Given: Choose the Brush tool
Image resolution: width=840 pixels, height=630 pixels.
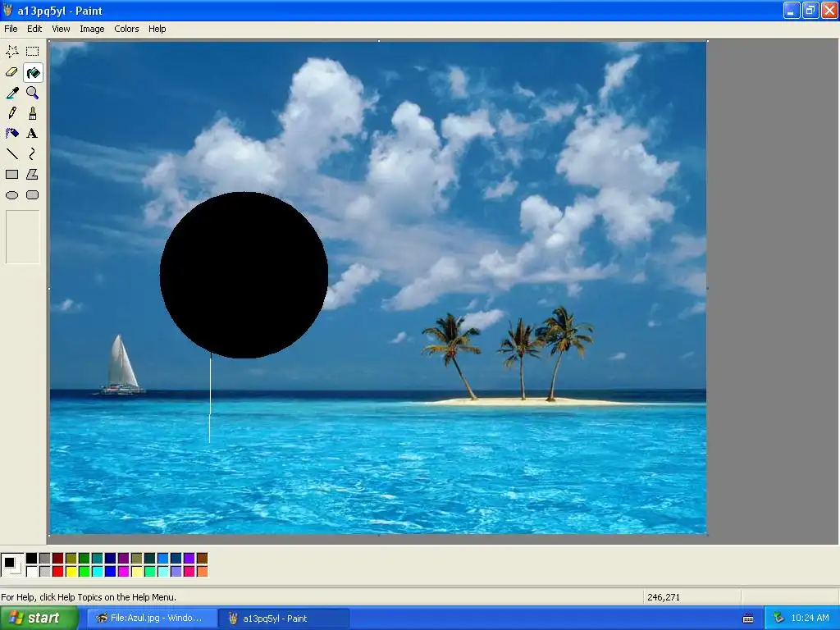Looking at the screenshot, I should (33, 113).
